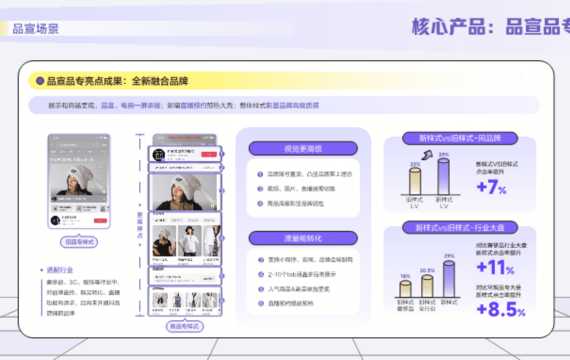Click the round brand avatar in new-style phone header
The height and width of the screenshot is (360, 570).
158,155
